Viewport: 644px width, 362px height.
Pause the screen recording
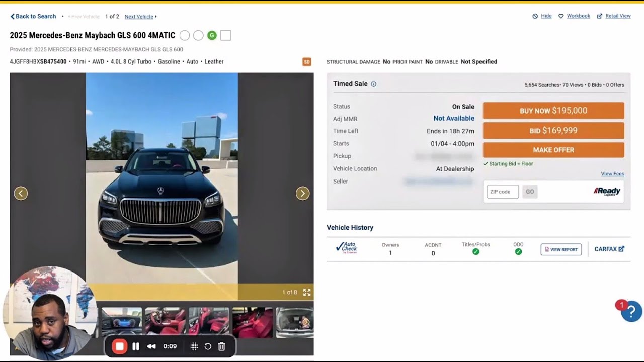click(136, 346)
